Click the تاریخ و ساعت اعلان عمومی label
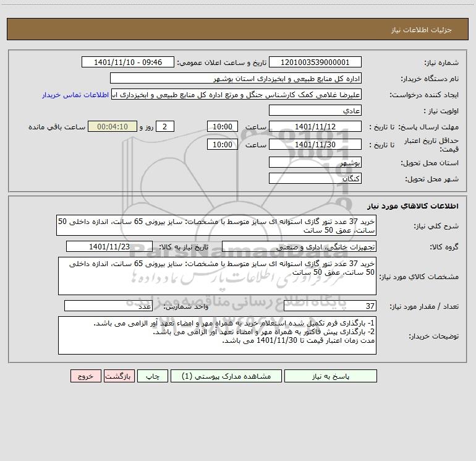The width and height of the screenshot is (476, 461). coord(222,62)
